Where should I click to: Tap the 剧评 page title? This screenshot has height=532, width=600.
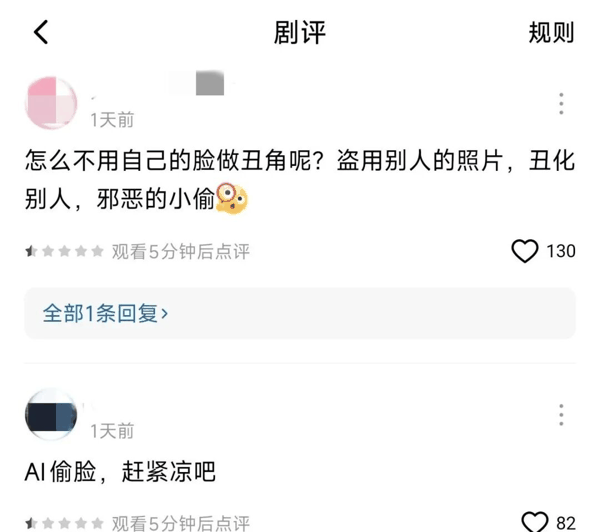[x=300, y=33]
